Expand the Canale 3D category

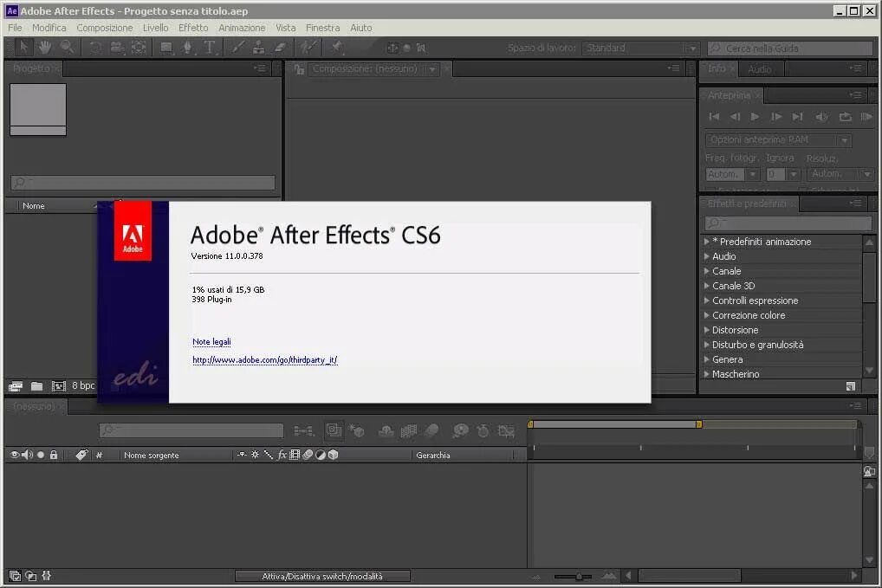pyautogui.click(x=706, y=286)
